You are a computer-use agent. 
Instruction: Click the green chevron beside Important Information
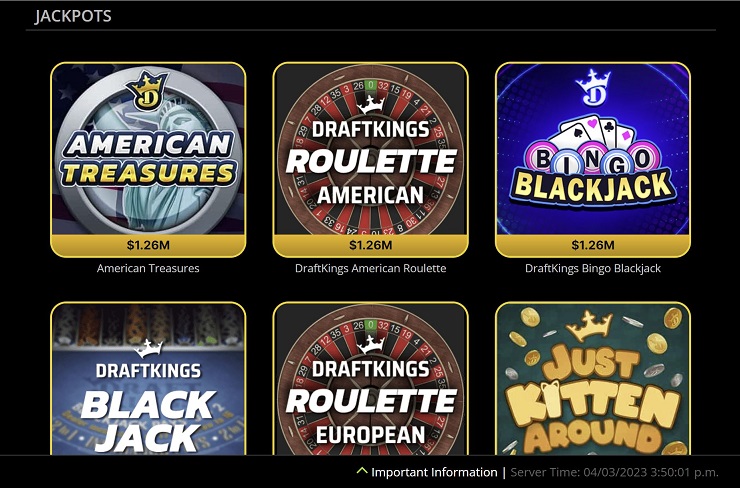pyautogui.click(x=362, y=471)
